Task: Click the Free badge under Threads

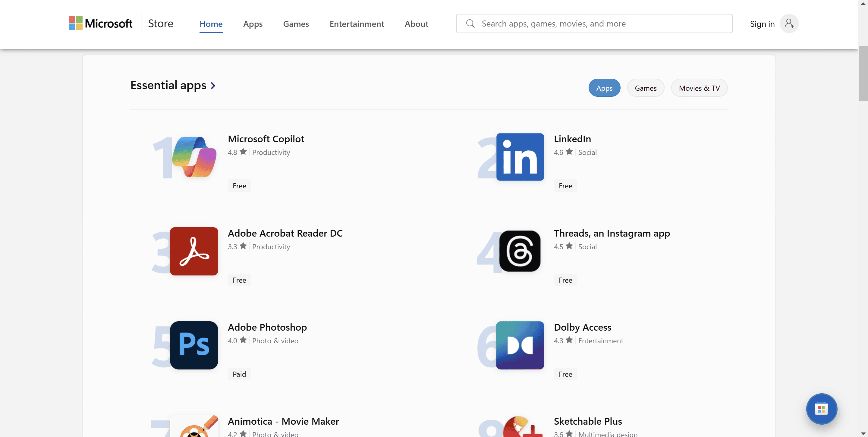Action: click(x=565, y=280)
